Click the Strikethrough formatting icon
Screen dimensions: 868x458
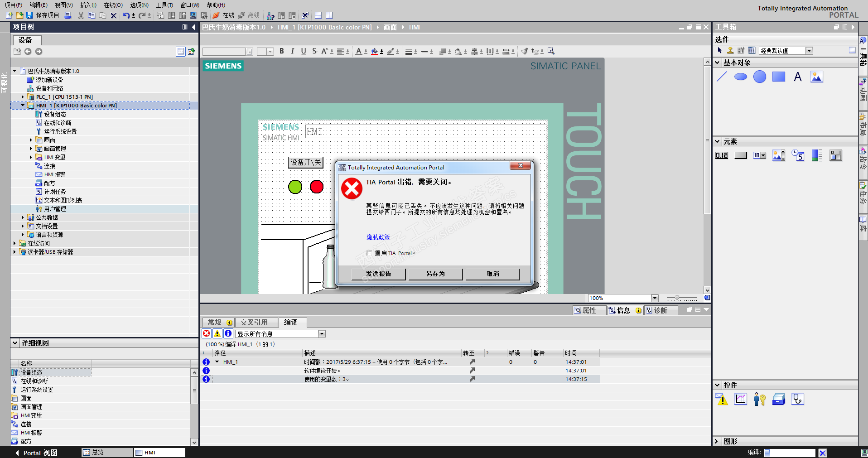(x=314, y=51)
